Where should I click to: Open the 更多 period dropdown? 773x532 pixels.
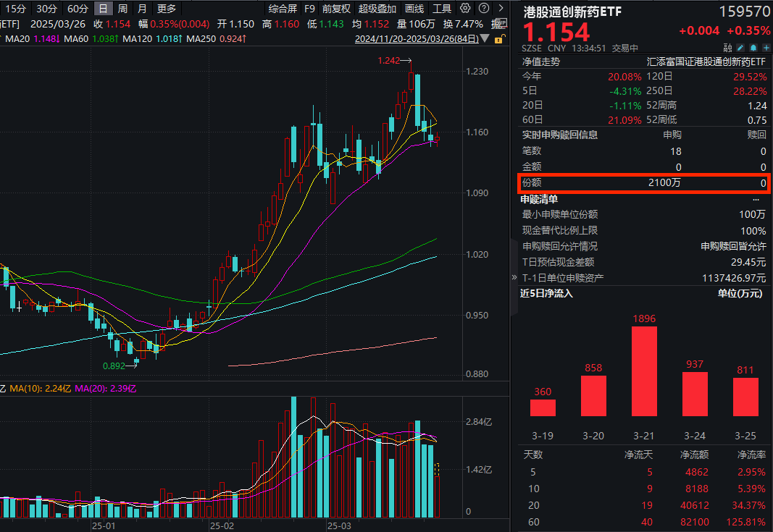(x=167, y=9)
